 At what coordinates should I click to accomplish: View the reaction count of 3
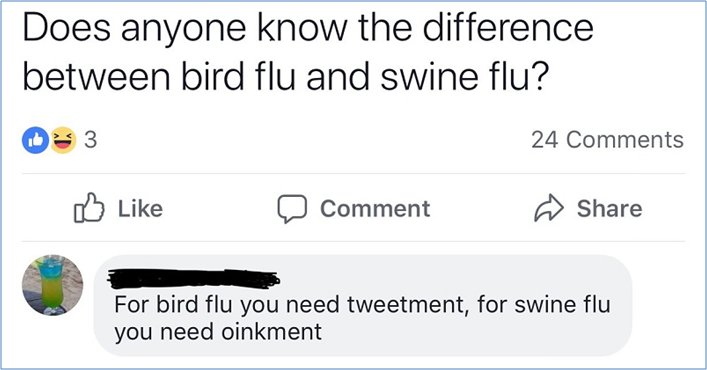tap(91, 140)
